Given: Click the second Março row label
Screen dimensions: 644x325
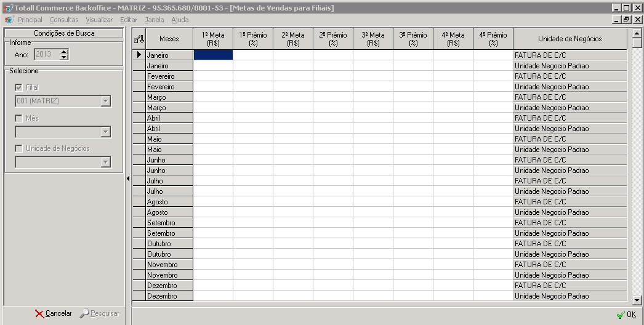Looking at the screenshot, I should 169,108.
